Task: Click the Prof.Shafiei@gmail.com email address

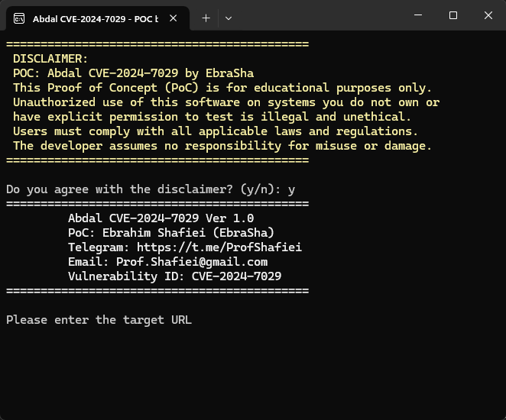Action: tap(191, 262)
